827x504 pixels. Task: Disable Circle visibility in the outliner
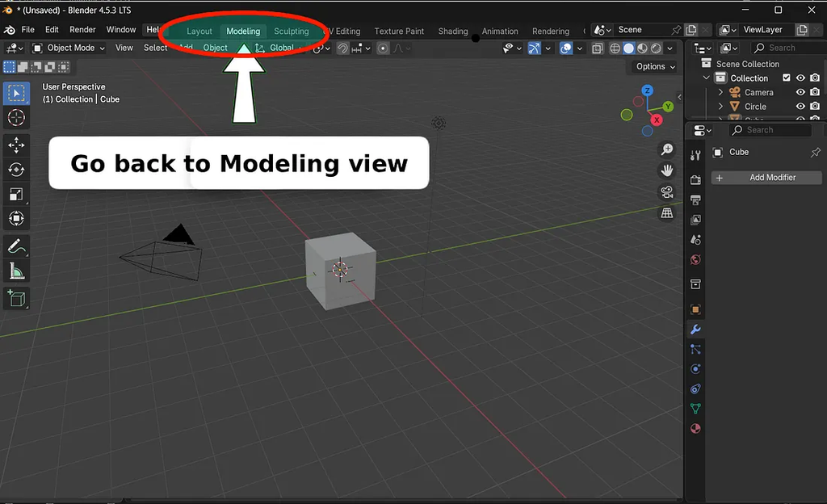pyautogui.click(x=800, y=106)
